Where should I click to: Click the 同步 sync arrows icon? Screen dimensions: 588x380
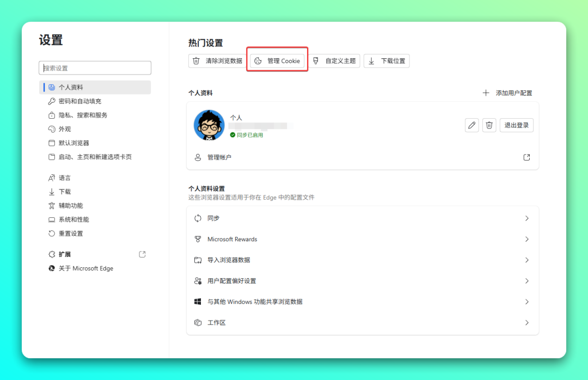tap(198, 218)
